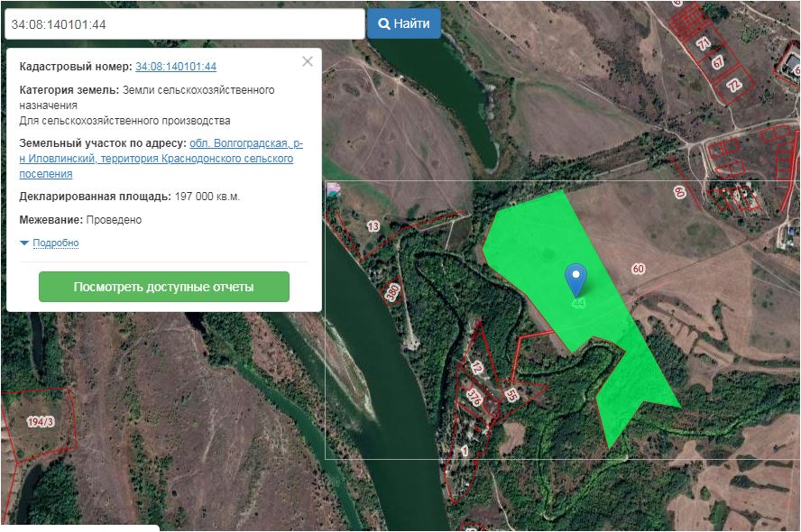
Task: Click parcel marker 376
Action: click(474, 396)
